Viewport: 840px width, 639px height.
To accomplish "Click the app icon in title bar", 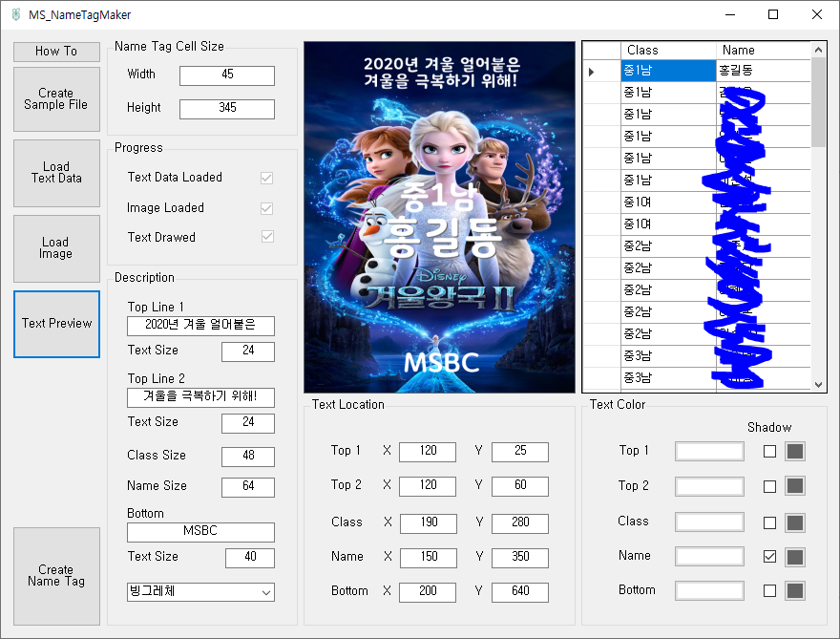I will (16, 14).
